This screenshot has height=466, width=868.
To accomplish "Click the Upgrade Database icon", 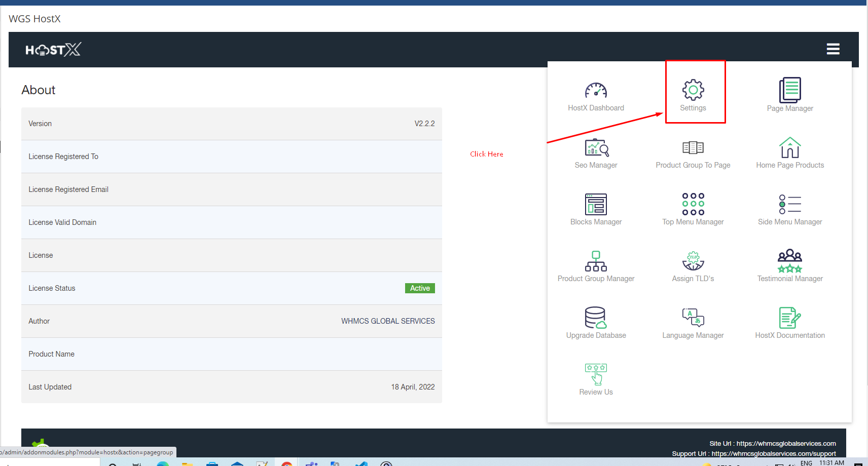I will [x=596, y=318].
